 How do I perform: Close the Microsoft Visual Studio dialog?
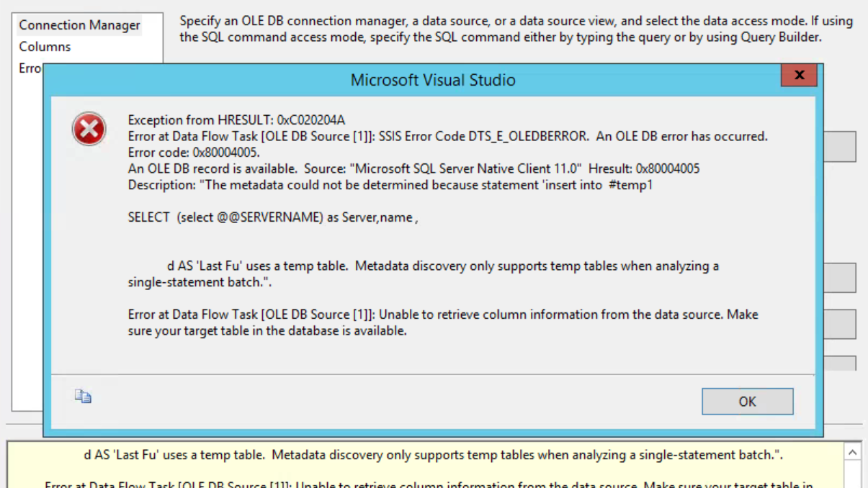pyautogui.click(x=799, y=75)
